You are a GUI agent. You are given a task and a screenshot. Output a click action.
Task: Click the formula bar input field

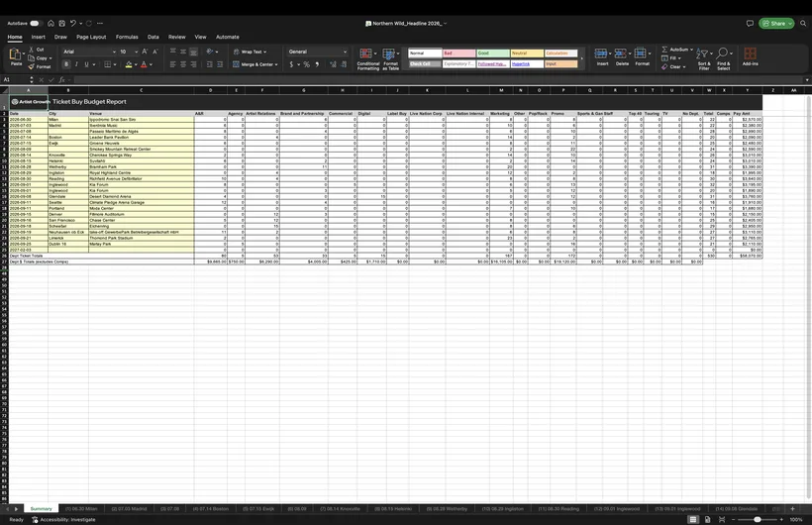438,80
